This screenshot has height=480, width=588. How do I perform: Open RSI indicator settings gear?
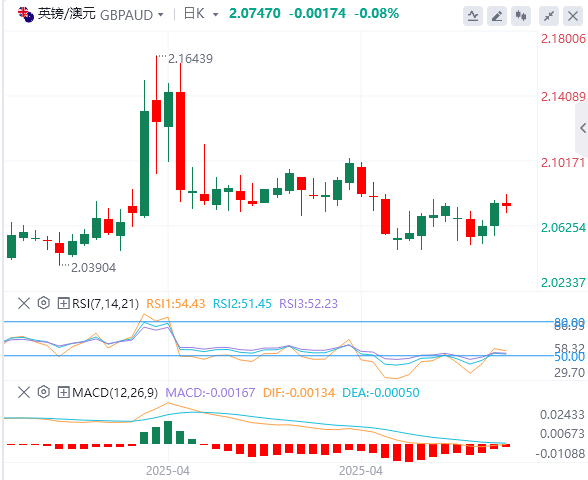(44, 303)
